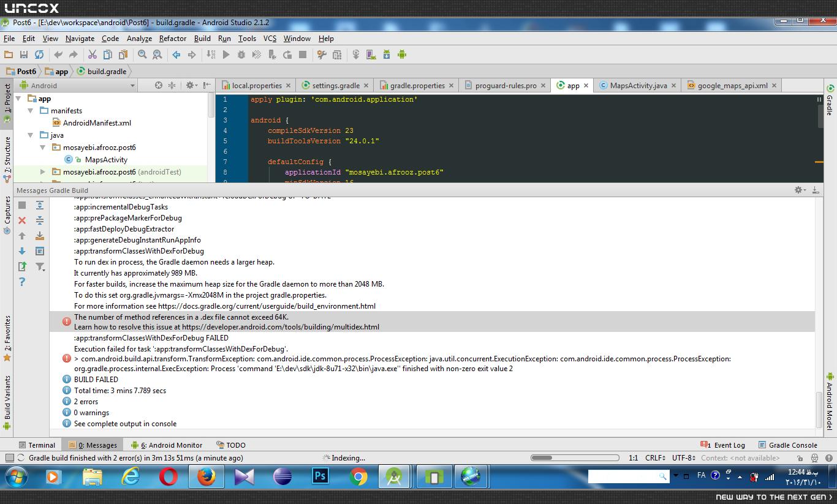Navigate forward with the right arrow icon

pyautogui.click(x=192, y=55)
